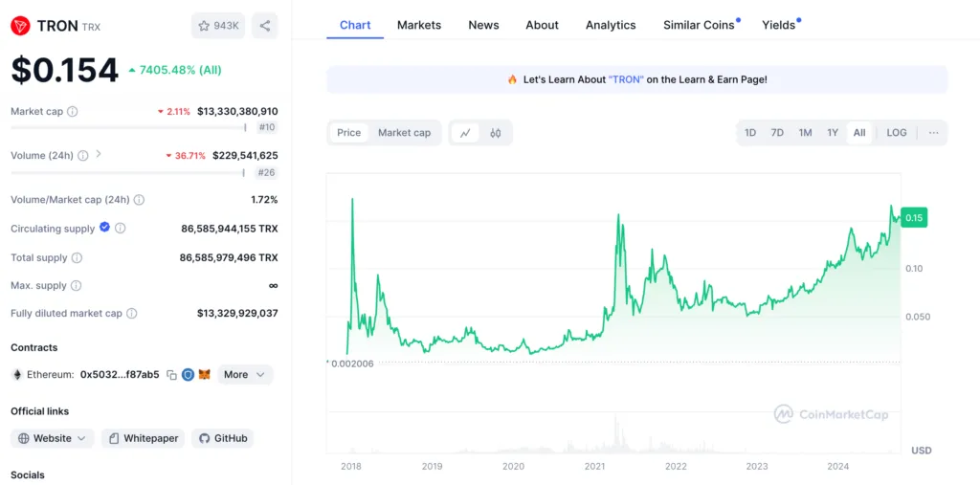980x485 pixels.
Task: Switch to candlestick chart icon
Action: [496, 133]
